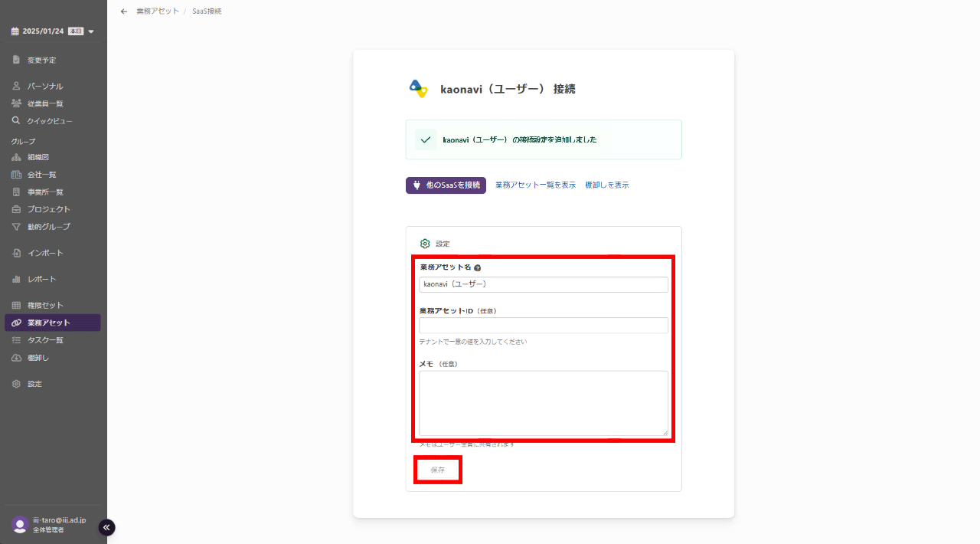Go to 従業員一覧 in sidebar
Viewport: 980px width, 544px height.
coord(45,103)
